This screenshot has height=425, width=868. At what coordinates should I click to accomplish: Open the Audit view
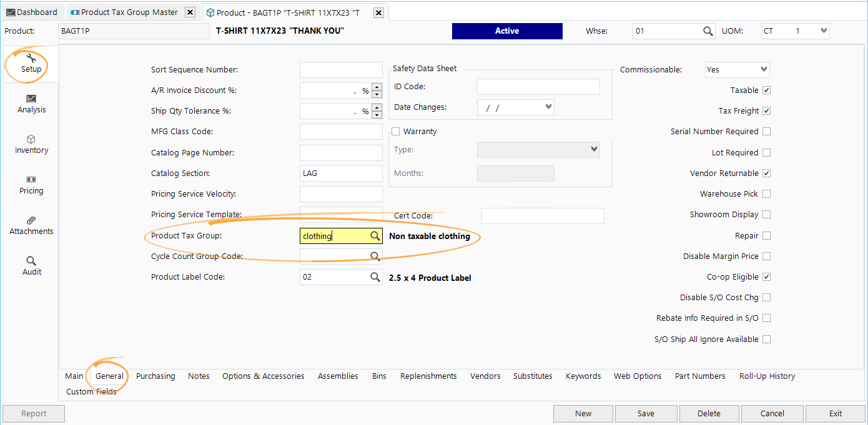click(31, 265)
